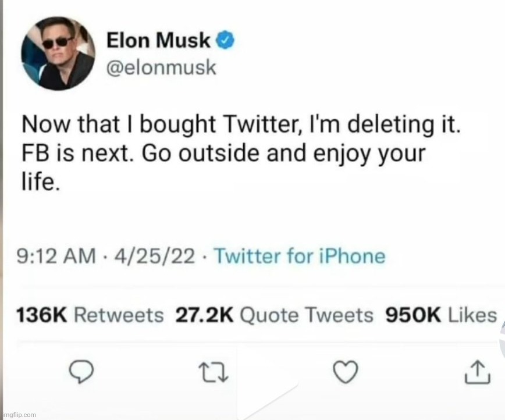The image size is (505, 420).
Task: Click the "Twitter for iPhone" source link
Action: click(300, 256)
